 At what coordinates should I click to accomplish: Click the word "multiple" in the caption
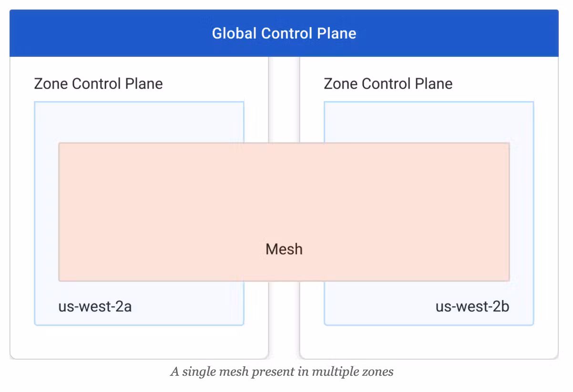(x=333, y=371)
